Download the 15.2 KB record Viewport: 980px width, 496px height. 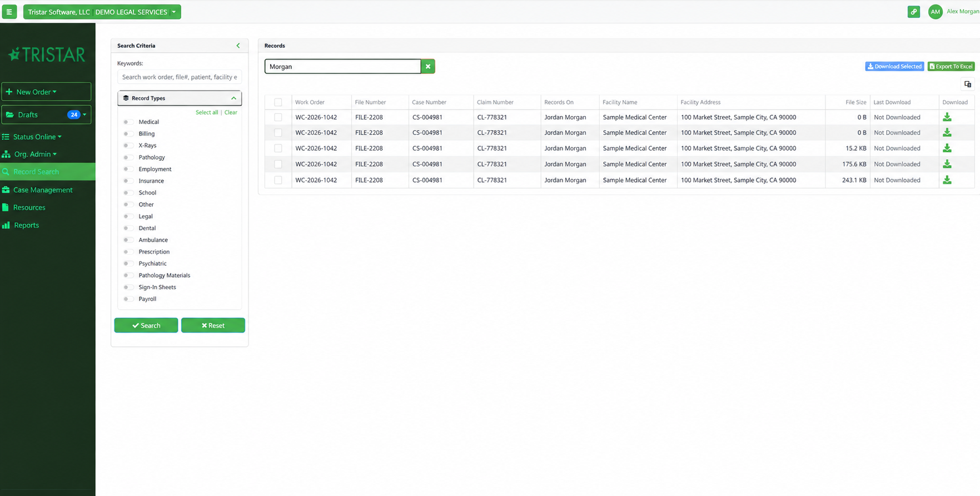(947, 148)
